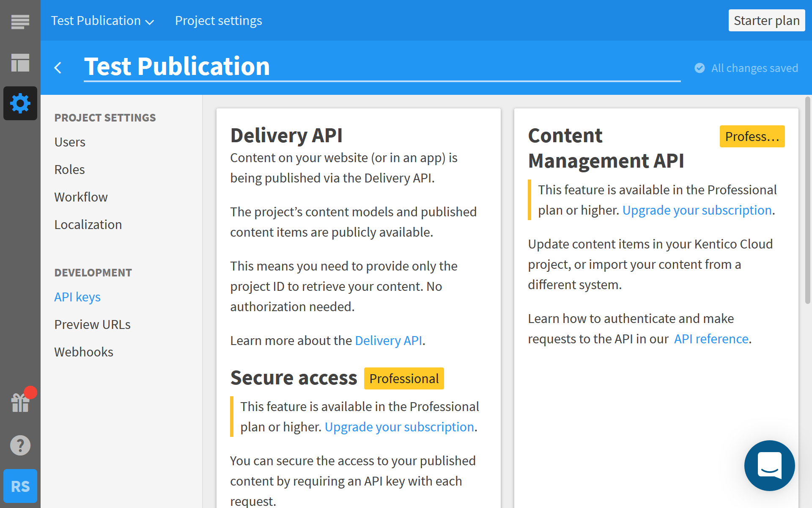This screenshot has width=812, height=508.
Task: Go to Localization settings
Action: pos(88,225)
